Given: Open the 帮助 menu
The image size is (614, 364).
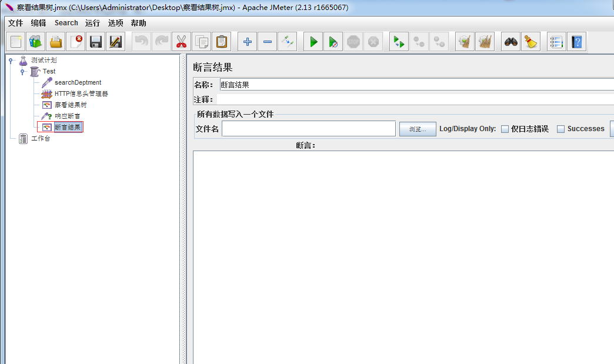Looking at the screenshot, I should [x=139, y=23].
